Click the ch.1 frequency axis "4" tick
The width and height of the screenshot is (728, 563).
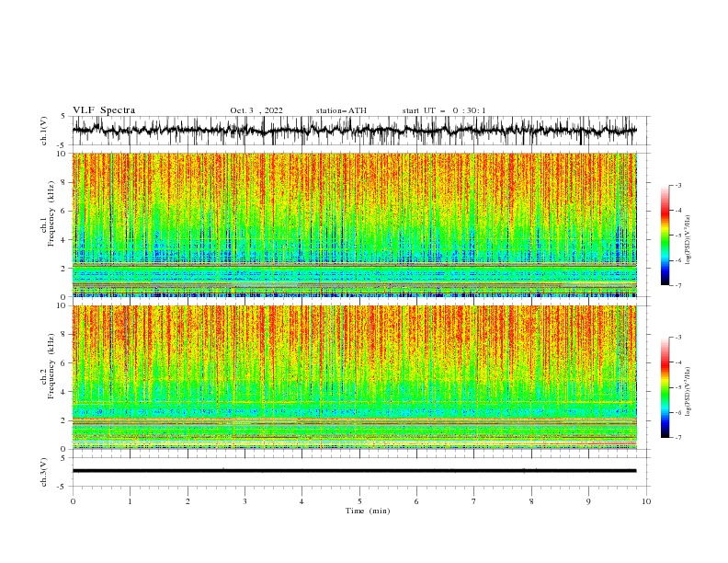[64, 240]
